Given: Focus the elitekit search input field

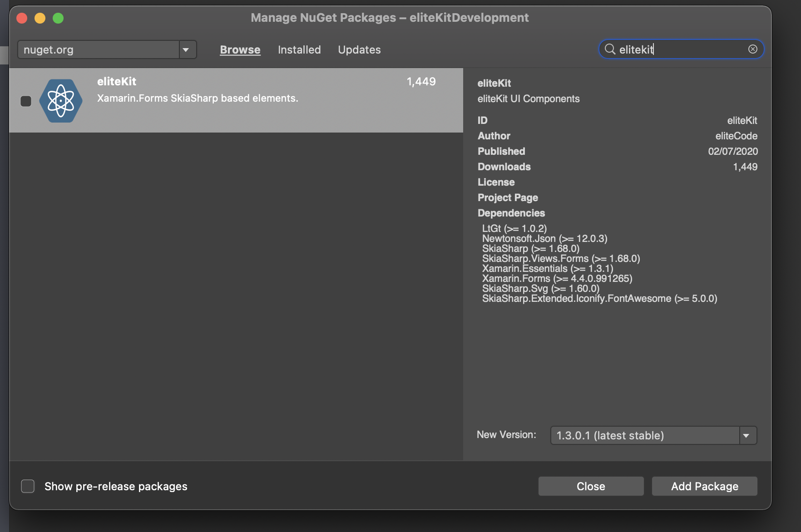Looking at the screenshot, I should click(681, 49).
